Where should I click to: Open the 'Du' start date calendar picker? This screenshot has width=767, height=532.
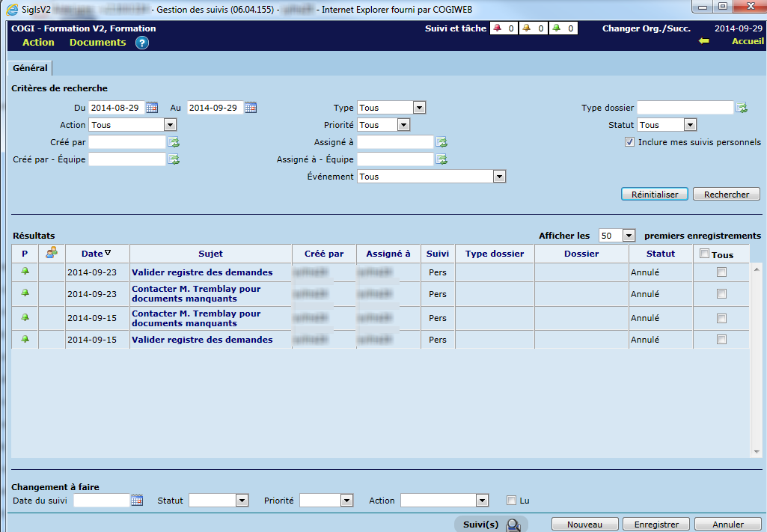[152, 108]
